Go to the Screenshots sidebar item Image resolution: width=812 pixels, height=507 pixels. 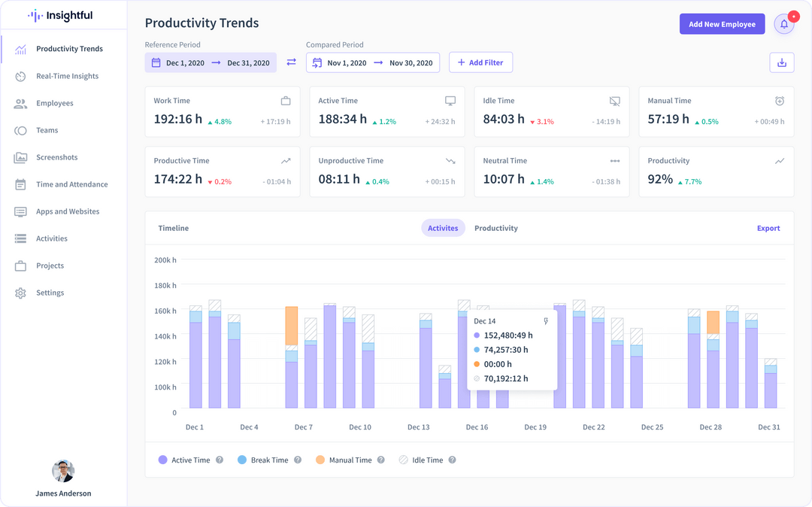[56, 157]
